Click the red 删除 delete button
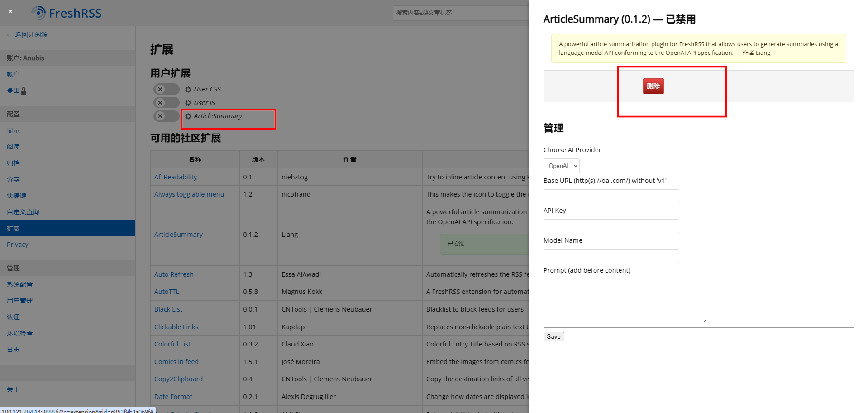Viewport: 868px width, 413px height. click(653, 86)
